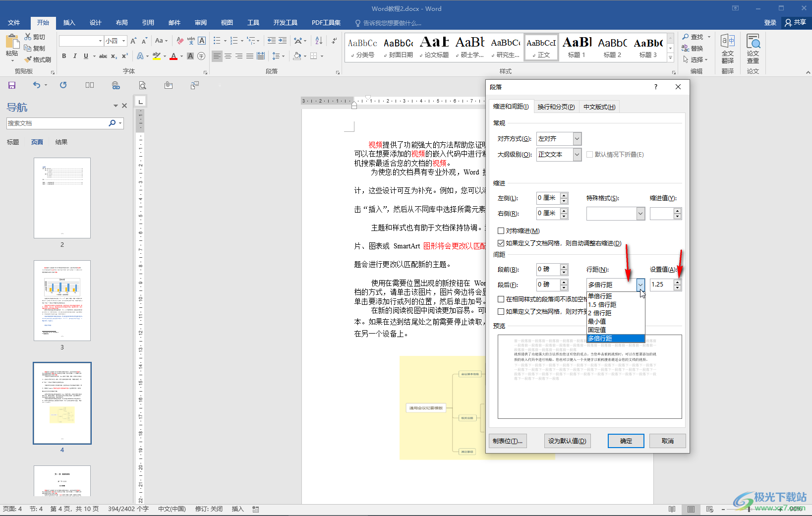812x516 pixels.
Task: Click the page 3 thumbnail
Action: (x=62, y=300)
